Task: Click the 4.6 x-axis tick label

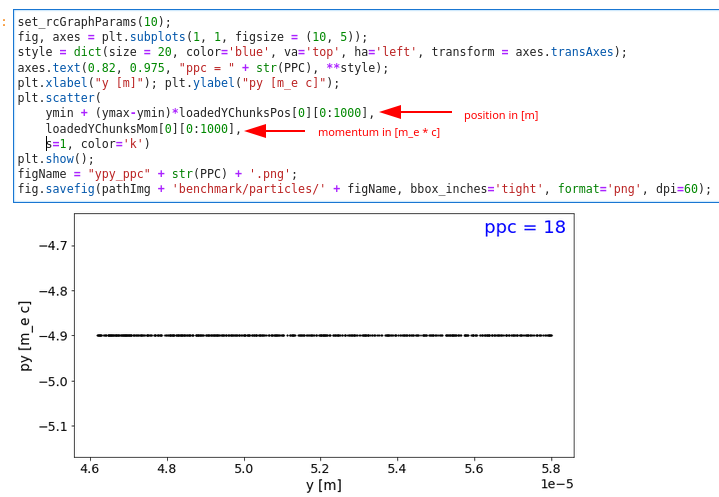Action: pos(89,469)
